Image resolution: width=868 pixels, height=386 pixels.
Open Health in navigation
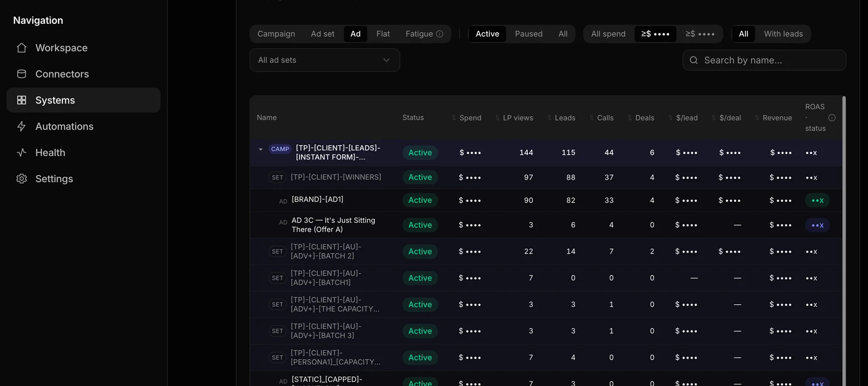(84, 152)
